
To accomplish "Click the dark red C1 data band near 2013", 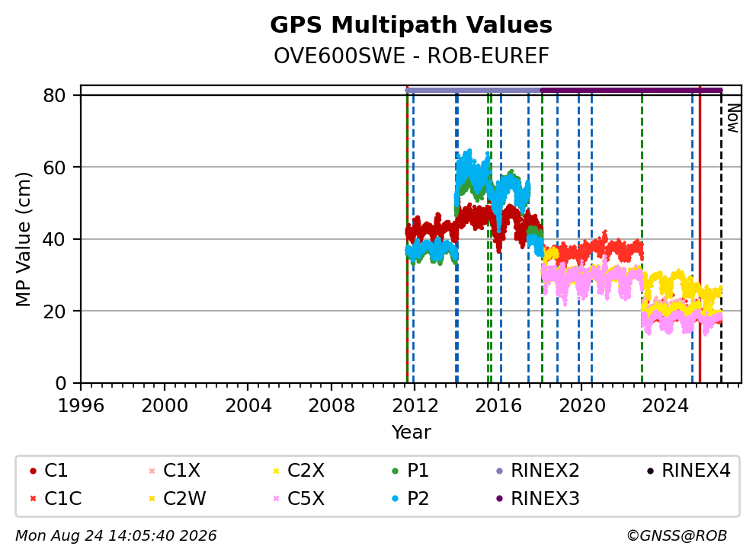I will click(x=431, y=229).
